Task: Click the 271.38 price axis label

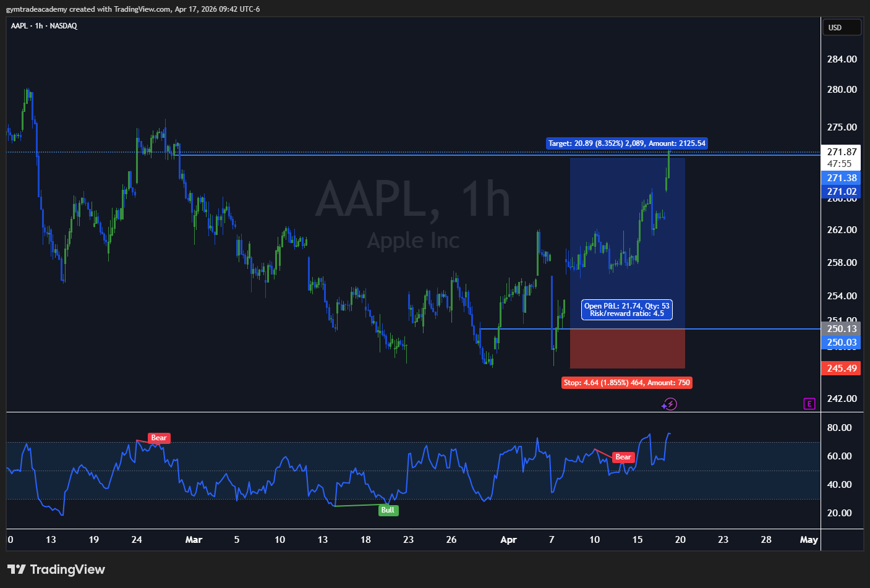Action: pos(842,178)
